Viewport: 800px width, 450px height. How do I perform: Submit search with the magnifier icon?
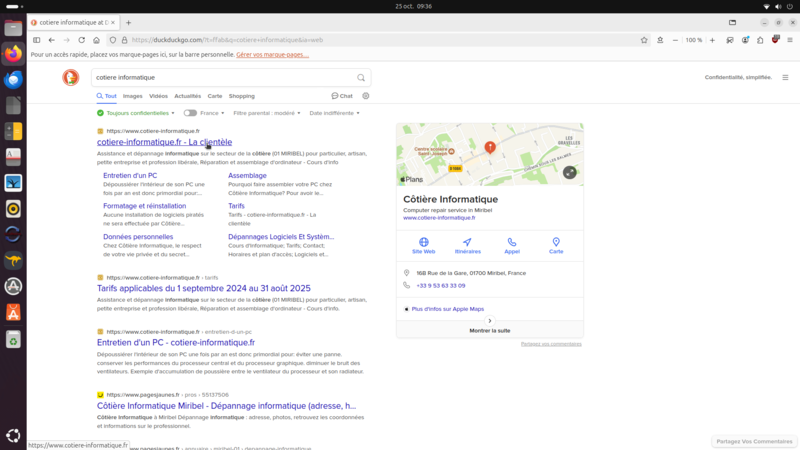click(x=361, y=78)
